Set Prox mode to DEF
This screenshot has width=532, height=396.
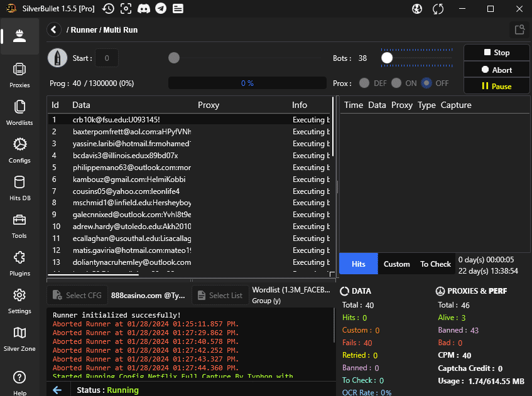tap(364, 83)
